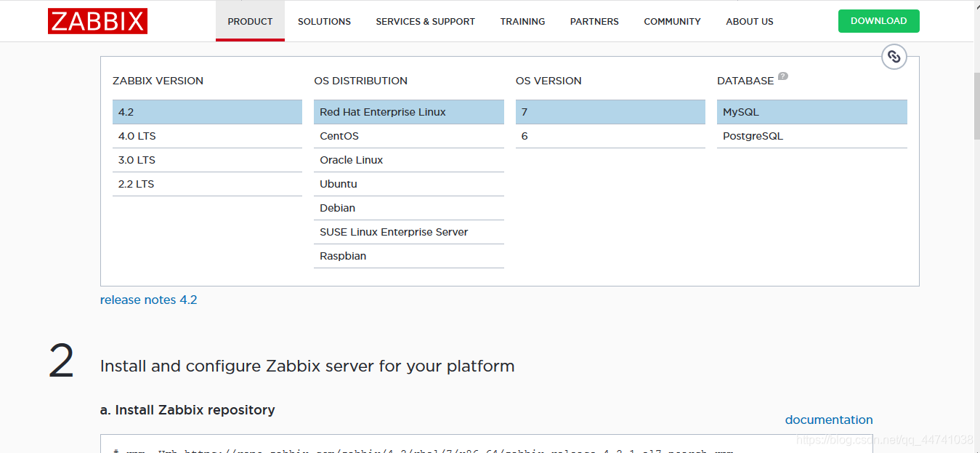The height and width of the screenshot is (453, 980).
Task: Click the OS DISTRIBUTION column heading
Action: point(360,81)
